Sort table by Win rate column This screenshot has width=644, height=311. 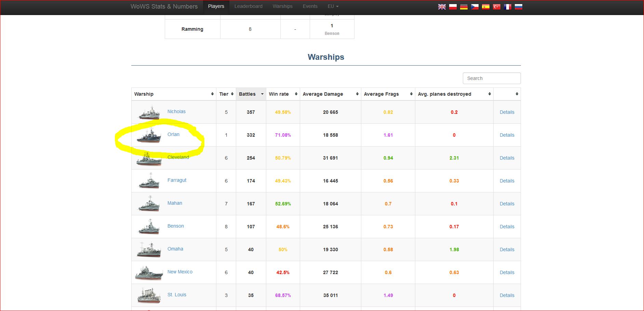(x=283, y=94)
